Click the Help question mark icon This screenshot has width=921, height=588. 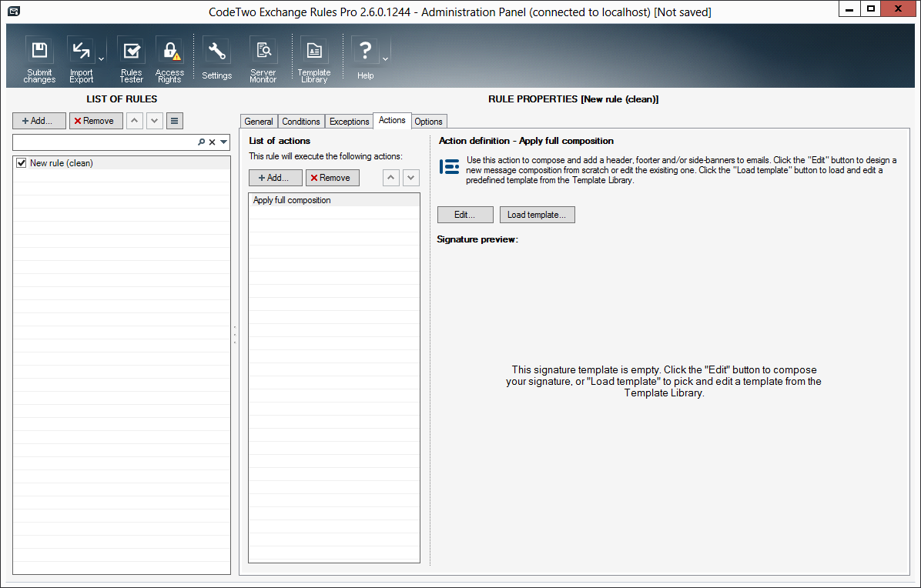point(366,52)
